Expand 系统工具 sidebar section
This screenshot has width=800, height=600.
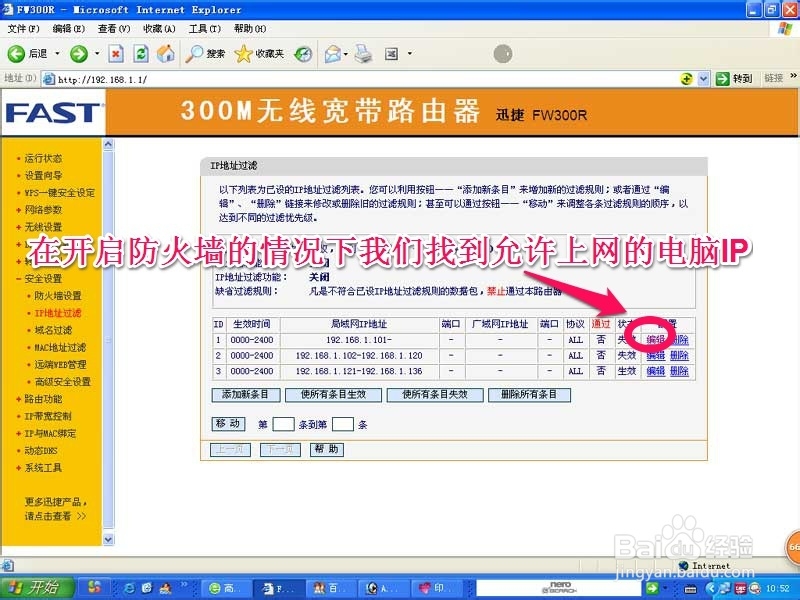point(43,468)
